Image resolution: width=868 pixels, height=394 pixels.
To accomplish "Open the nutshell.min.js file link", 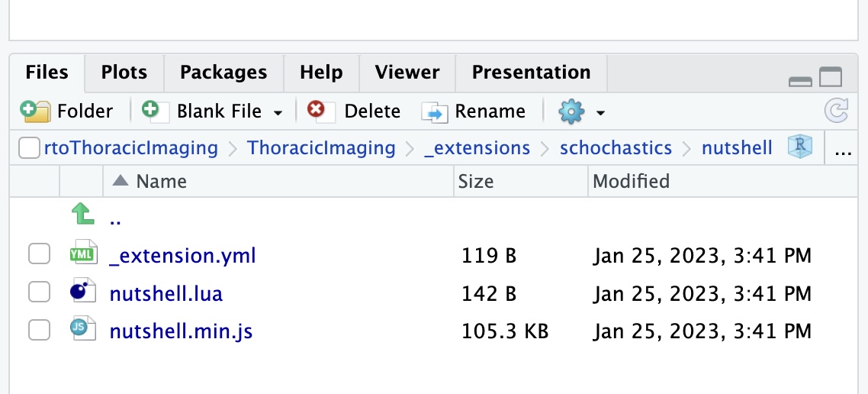I will pyautogui.click(x=181, y=331).
